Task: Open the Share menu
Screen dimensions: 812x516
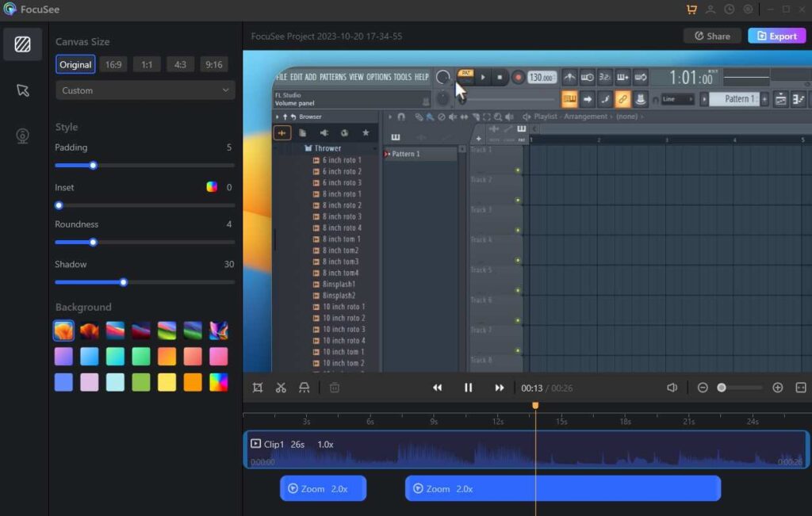Action: pyautogui.click(x=711, y=36)
